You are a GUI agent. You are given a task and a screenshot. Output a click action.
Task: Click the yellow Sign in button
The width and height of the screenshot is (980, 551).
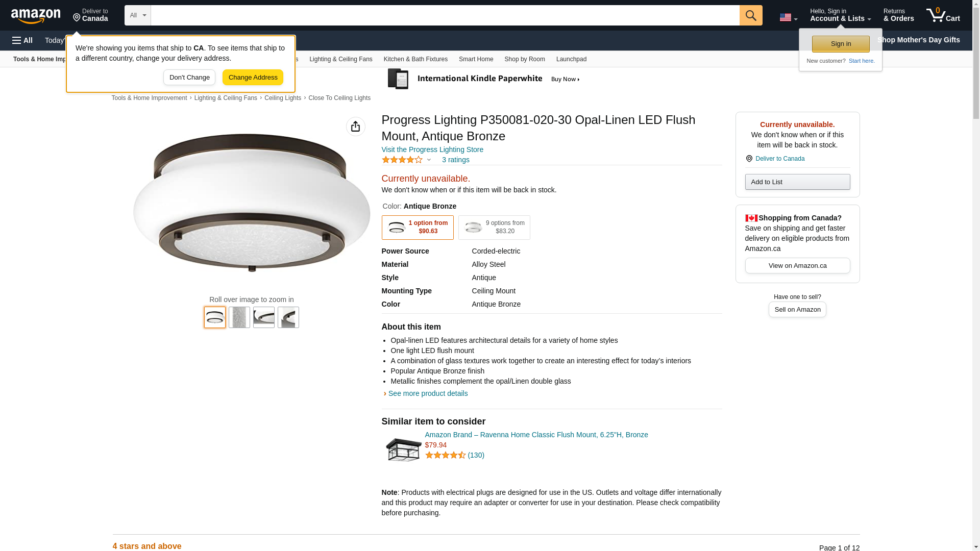pos(841,44)
